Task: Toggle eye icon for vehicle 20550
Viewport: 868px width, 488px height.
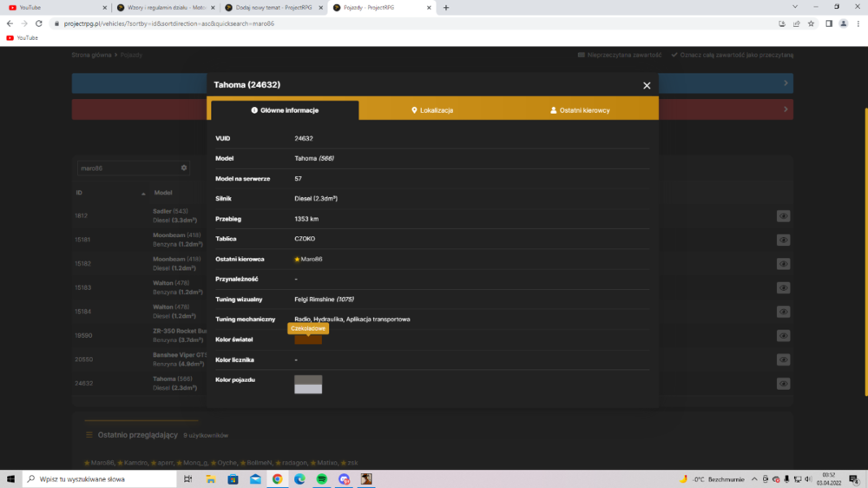Action: tap(783, 359)
